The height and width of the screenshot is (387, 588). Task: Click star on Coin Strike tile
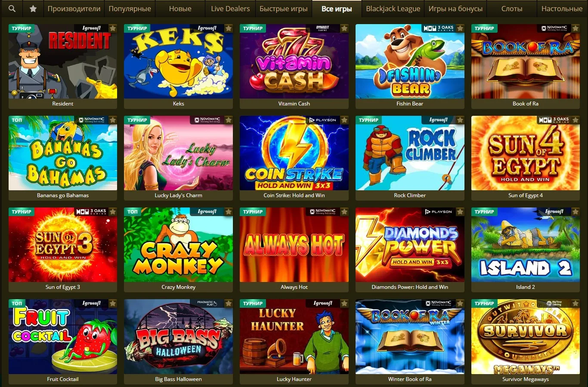[x=344, y=120]
